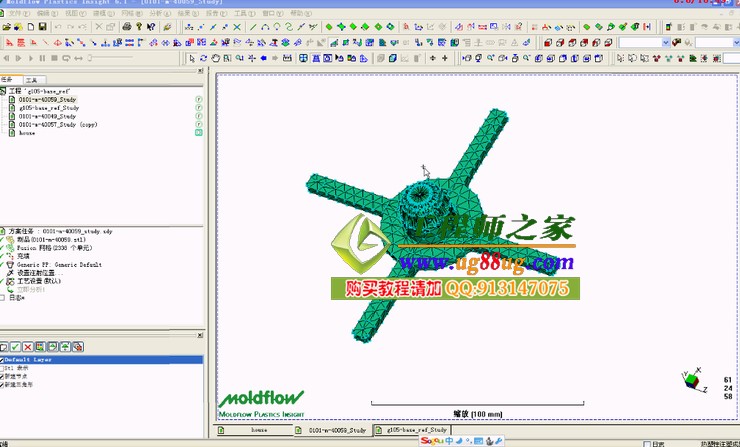Select the arrow selection tool
The image size is (740, 447).
coord(191,58)
